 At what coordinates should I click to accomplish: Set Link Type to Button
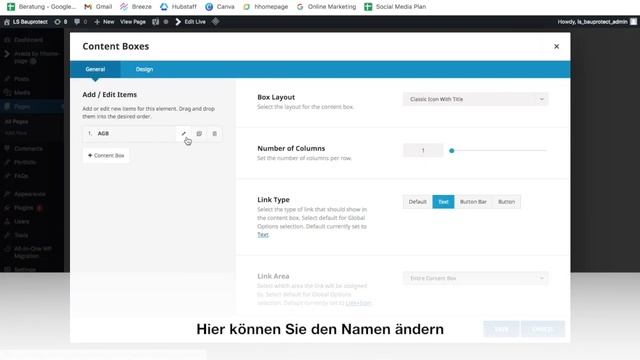[x=506, y=202]
